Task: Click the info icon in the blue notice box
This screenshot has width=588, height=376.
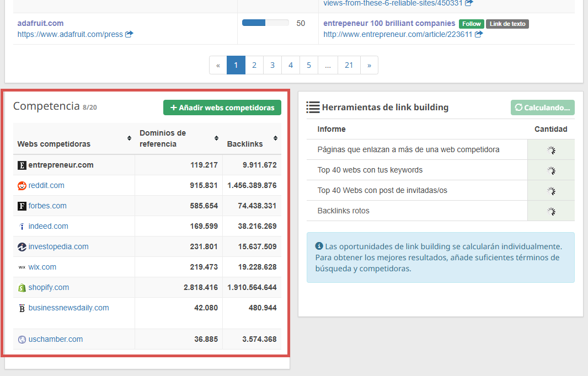Action: tap(319, 246)
